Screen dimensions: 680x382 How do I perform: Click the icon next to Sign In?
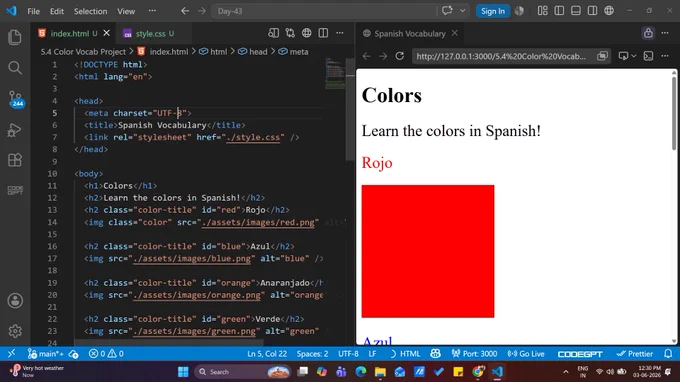click(519, 11)
